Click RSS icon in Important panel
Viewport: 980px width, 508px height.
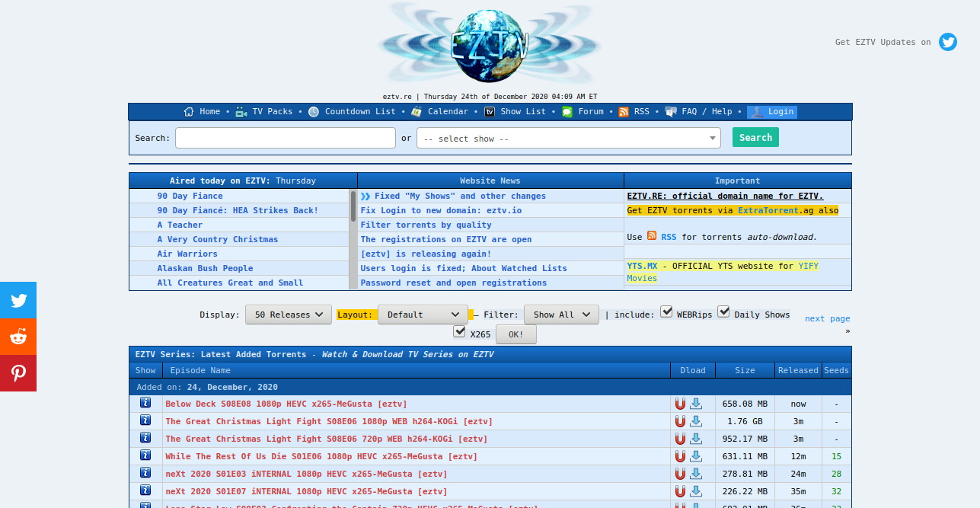[652, 236]
